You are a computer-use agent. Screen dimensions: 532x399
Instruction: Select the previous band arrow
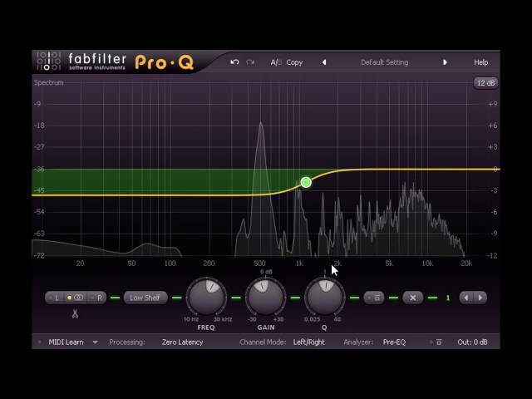[x=466, y=298]
